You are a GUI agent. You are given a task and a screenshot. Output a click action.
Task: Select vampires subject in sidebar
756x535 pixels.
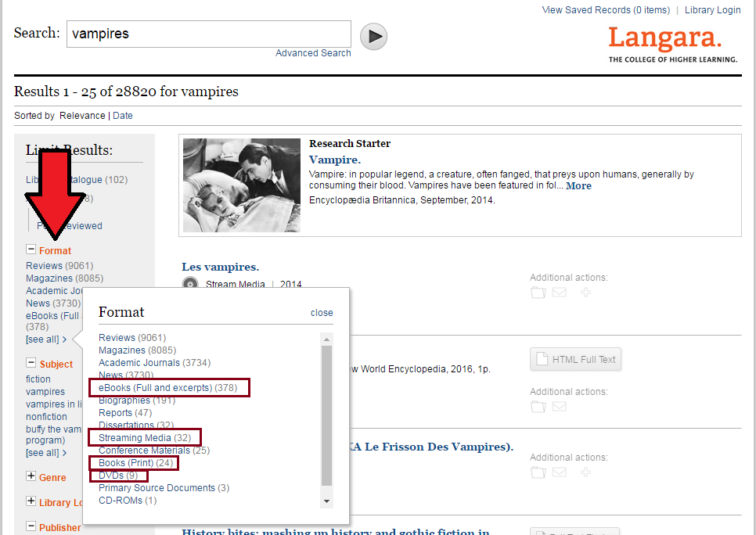45,392
